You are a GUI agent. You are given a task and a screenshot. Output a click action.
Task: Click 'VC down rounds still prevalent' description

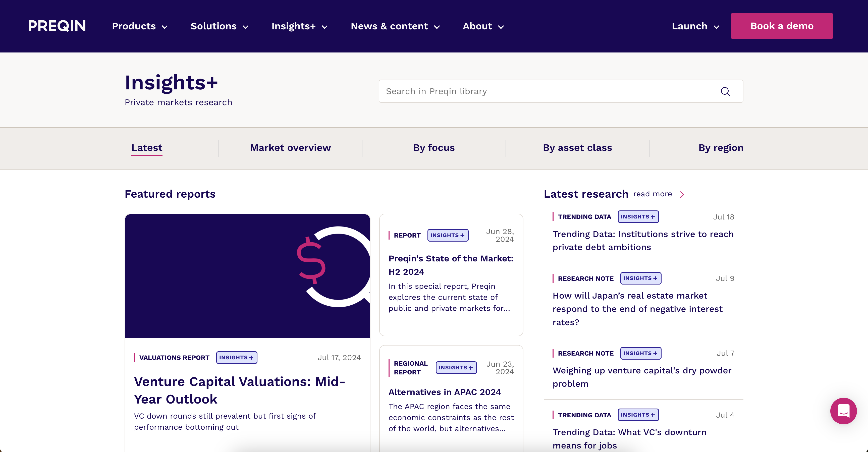tap(225, 421)
